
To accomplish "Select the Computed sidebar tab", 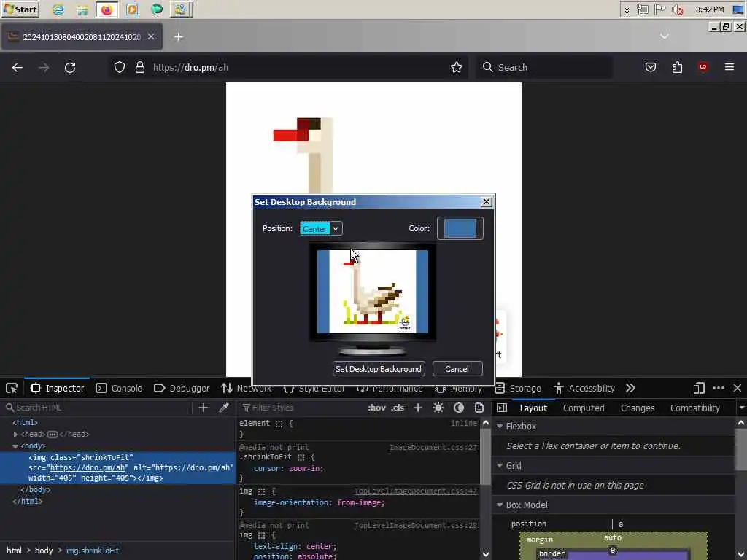I will [584, 408].
